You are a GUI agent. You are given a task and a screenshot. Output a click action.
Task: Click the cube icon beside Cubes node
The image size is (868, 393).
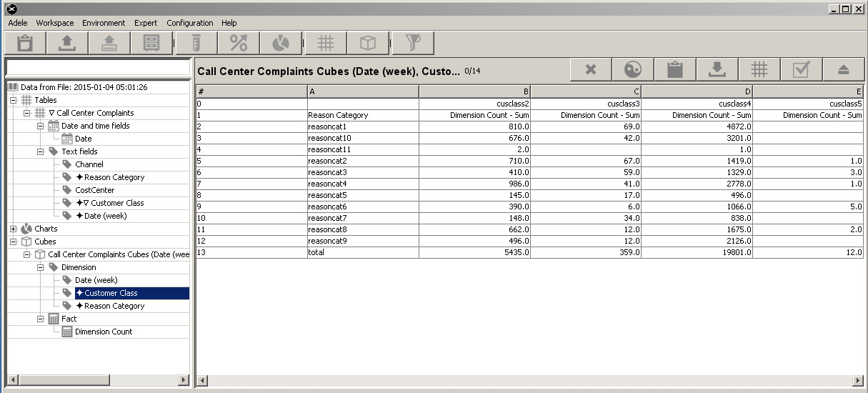(x=26, y=242)
